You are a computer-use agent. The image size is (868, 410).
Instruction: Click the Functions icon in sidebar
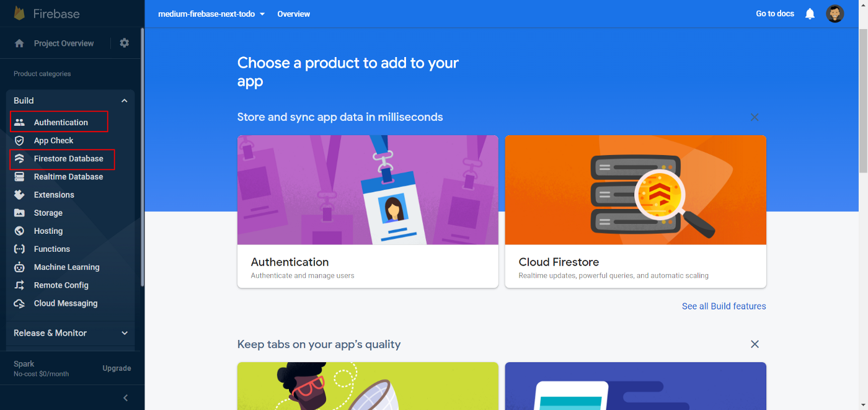(19, 249)
